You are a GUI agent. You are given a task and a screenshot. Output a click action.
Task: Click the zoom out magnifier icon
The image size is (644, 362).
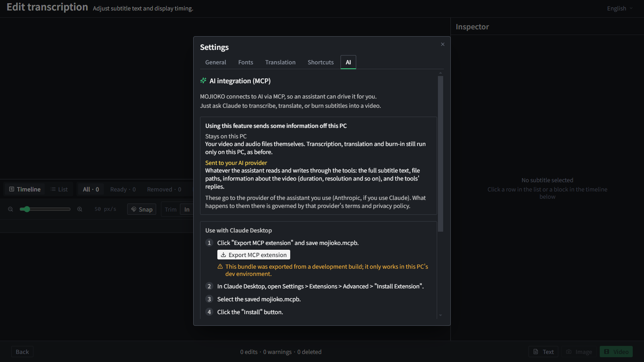(x=10, y=209)
